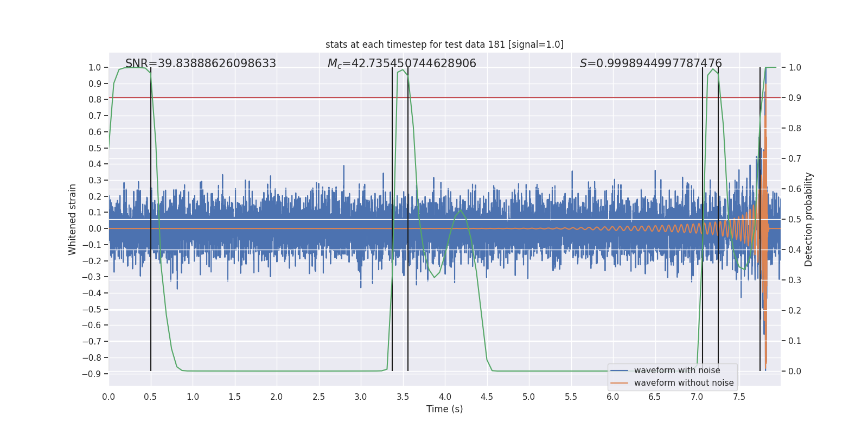Select the 3.5 tick on the Time axis
The height and width of the screenshot is (434, 868).
pos(403,397)
